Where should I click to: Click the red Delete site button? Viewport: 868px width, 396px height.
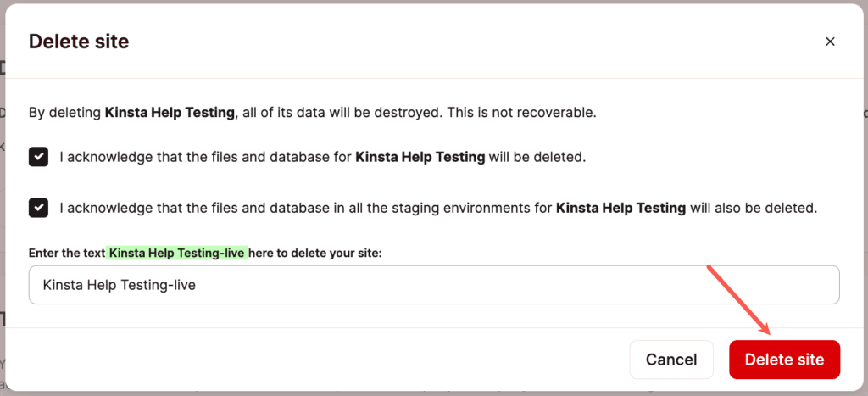[784, 360]
